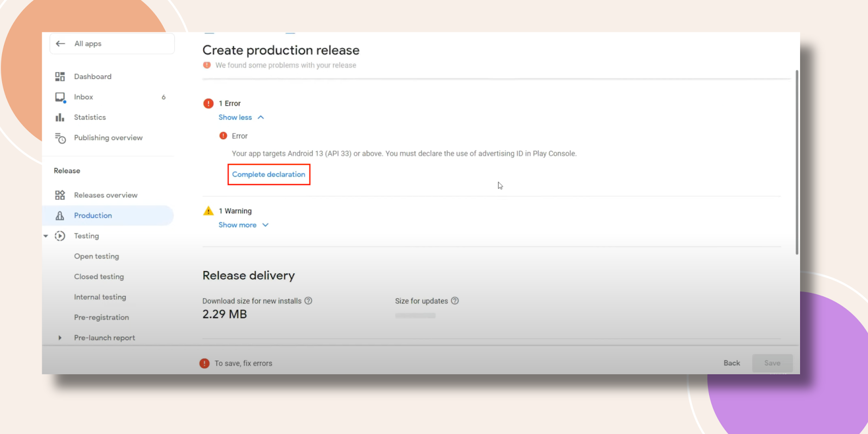Click the red icon beside 1 Error
868x434 pixels.
pos(208,103)
